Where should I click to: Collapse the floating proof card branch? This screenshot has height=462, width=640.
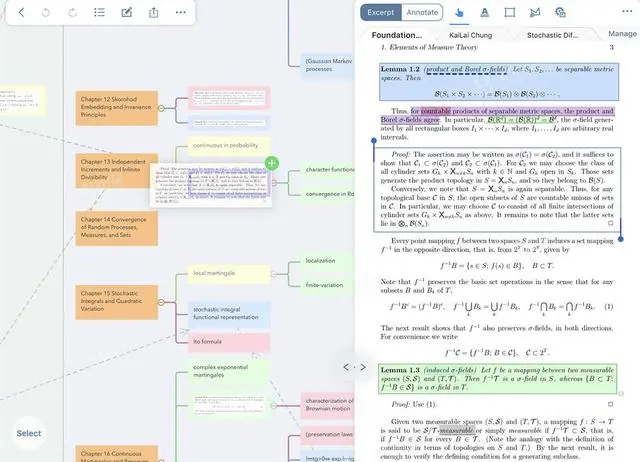tap(274, 183)
